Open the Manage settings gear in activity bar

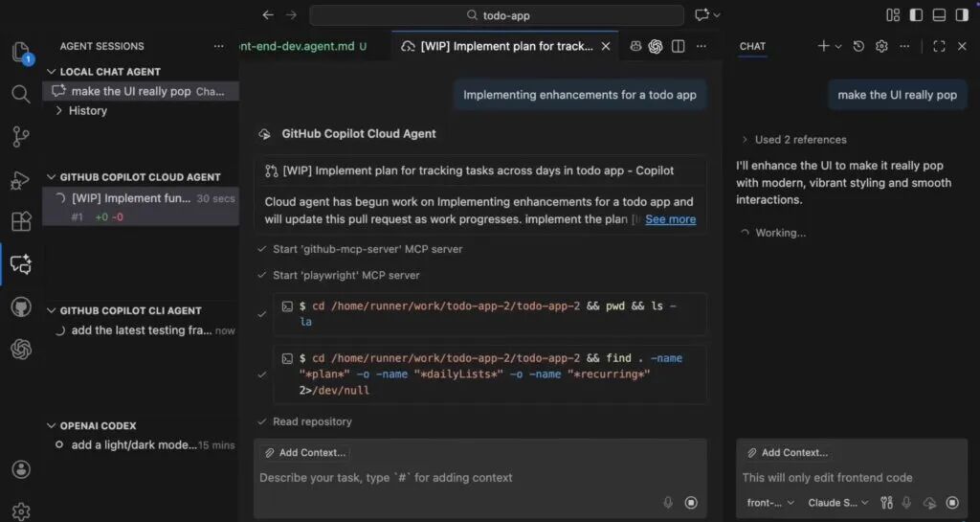(21, 511)
